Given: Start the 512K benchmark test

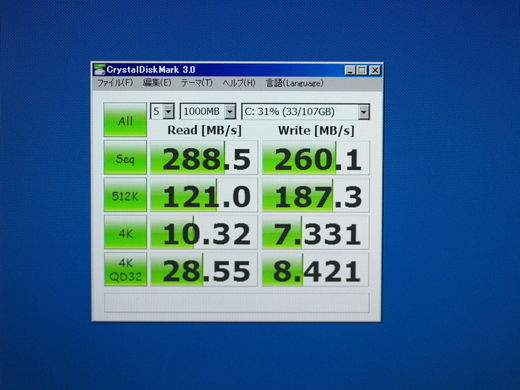Looking at the screenshot, I should 125,195.
